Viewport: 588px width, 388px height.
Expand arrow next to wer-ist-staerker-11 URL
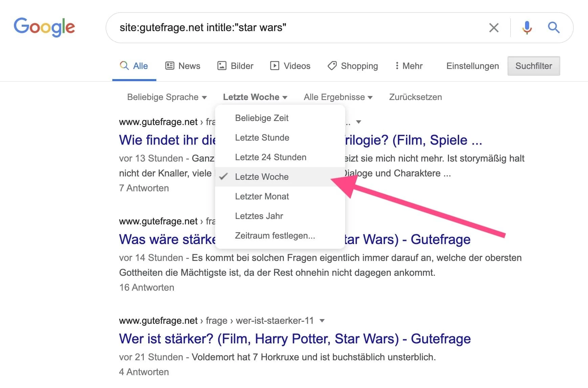pos(322,320)
